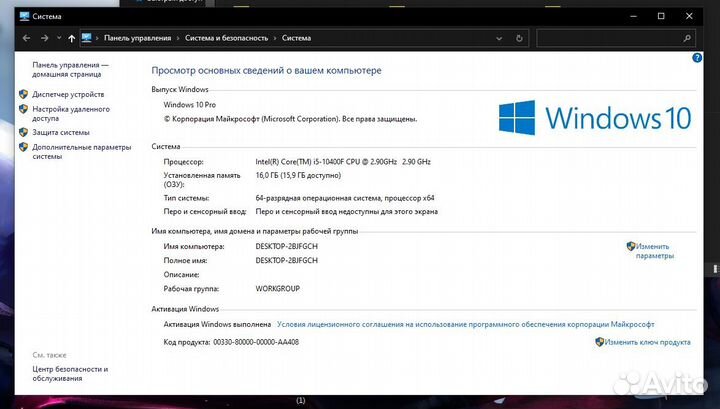Click the 'Система' window title icon

tap(24, 16)
